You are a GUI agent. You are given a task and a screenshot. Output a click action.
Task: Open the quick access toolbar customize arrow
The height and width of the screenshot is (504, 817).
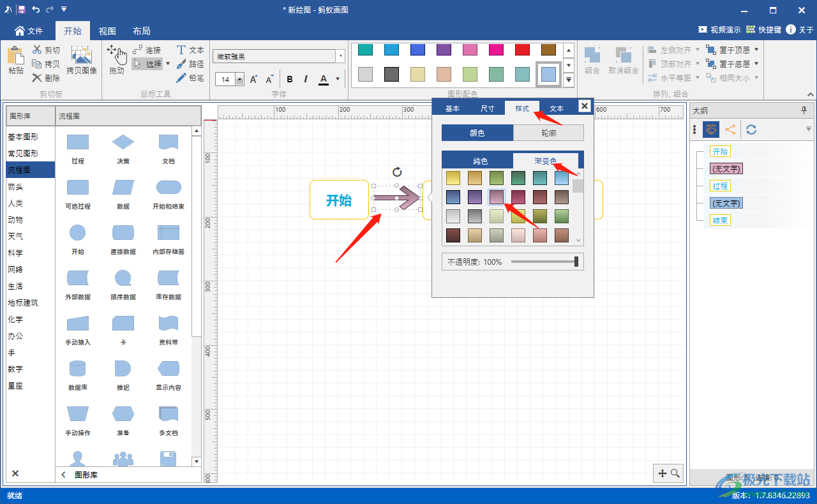(64, 10)
